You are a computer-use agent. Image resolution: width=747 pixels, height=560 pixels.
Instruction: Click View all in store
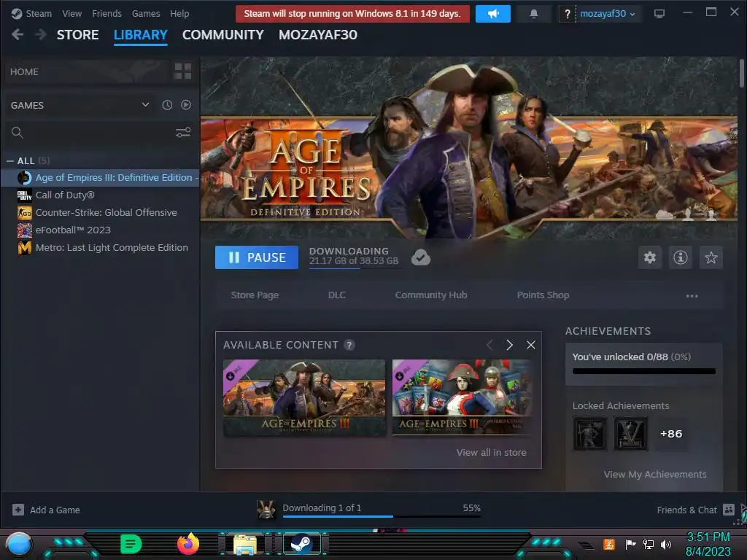pos(491,452)
